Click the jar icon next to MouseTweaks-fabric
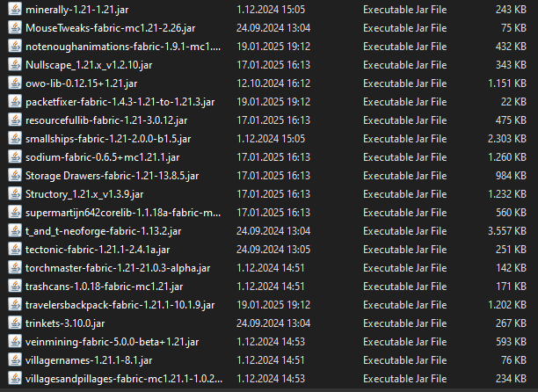 coord(14,26)
